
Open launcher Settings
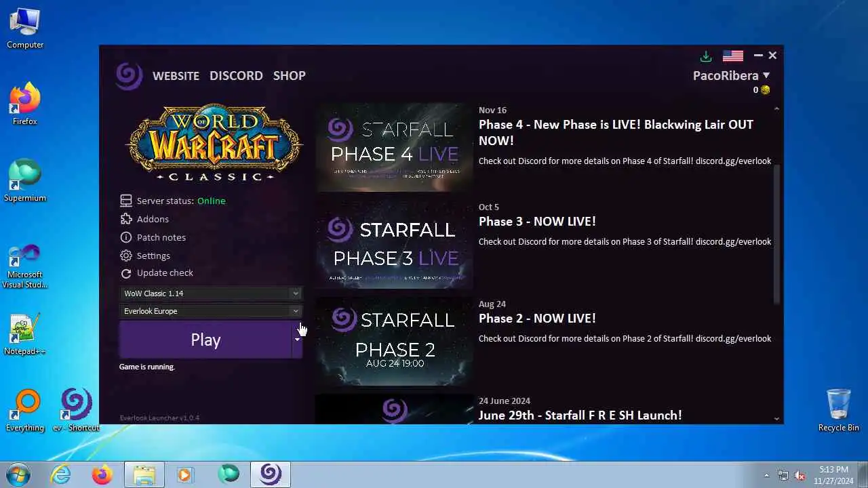pyautogui.click(x=153, y=256)
